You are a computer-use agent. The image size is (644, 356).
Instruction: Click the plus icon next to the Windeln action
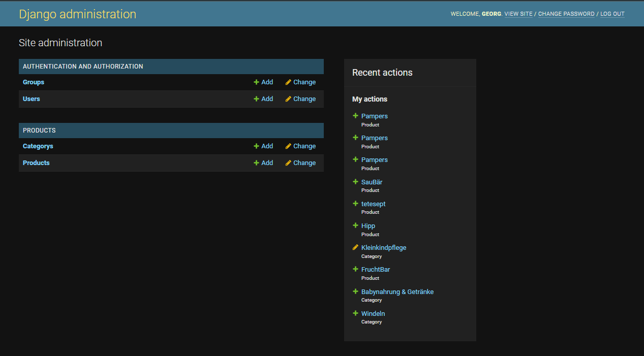coord(355,313)
